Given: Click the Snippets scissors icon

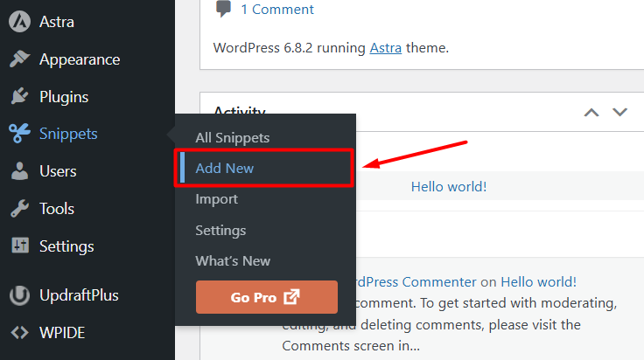Looking at the screenshot, I should tap(19, 134).
